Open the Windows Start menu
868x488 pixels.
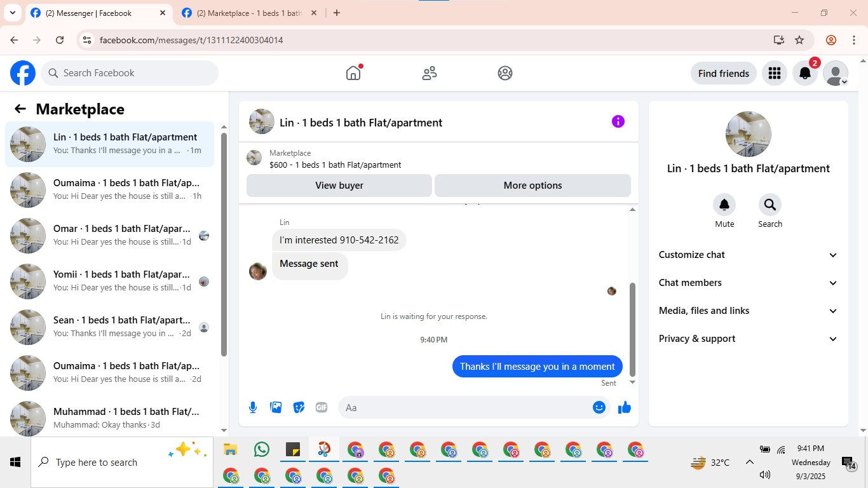[x=15, y=462]
